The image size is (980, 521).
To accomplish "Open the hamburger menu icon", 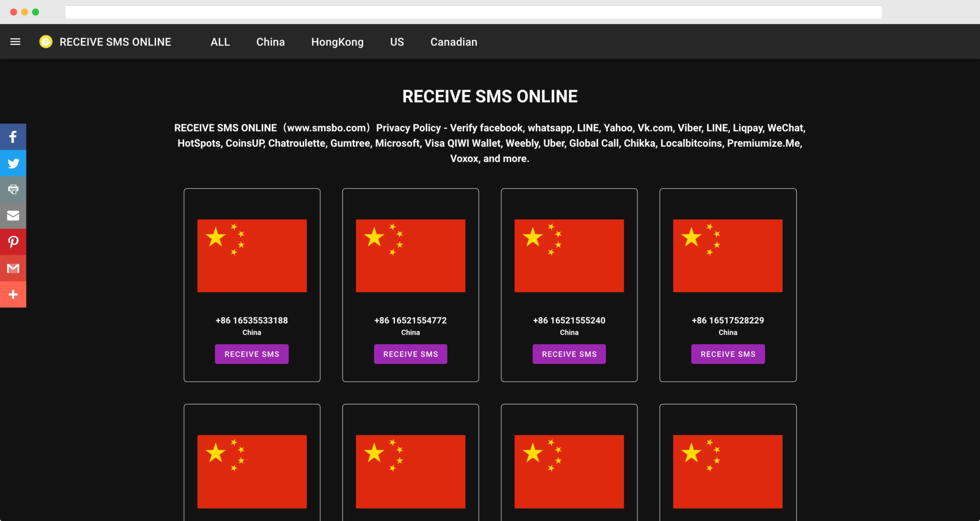I will pyautogui.click(x=15, y=42).
